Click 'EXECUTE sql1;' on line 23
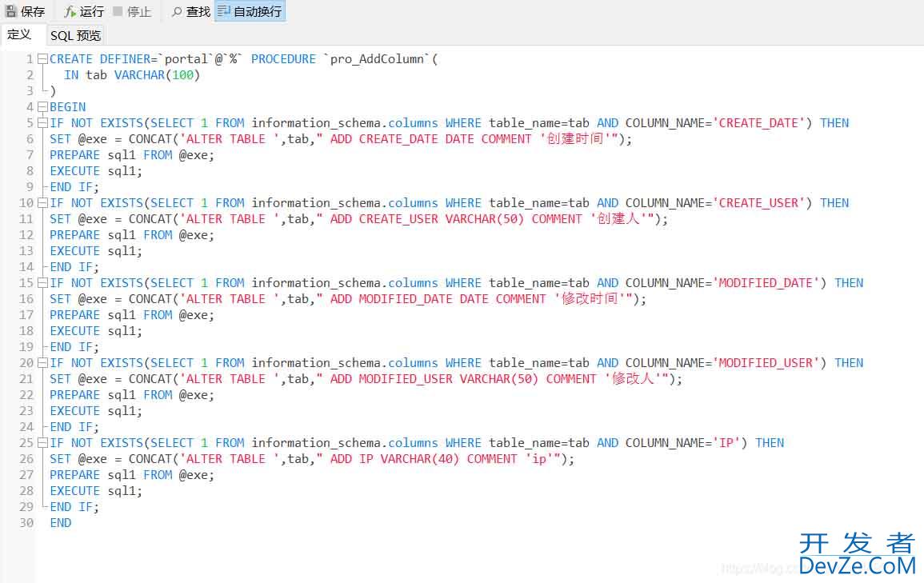 pos(96,411)
